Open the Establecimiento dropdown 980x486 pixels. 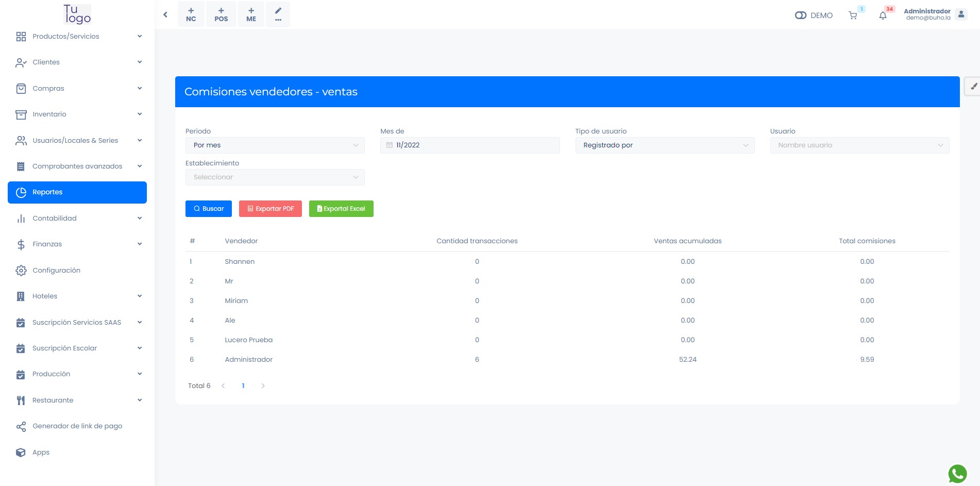tap(275, 177)
